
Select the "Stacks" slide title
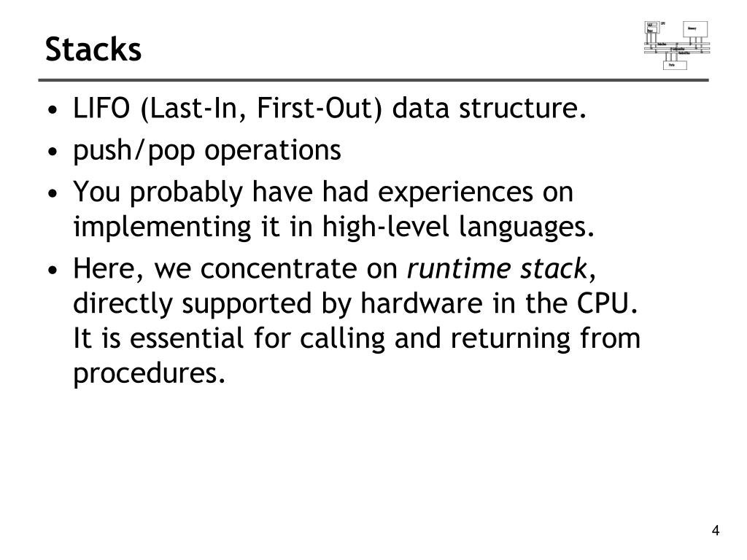pos(93,49)
